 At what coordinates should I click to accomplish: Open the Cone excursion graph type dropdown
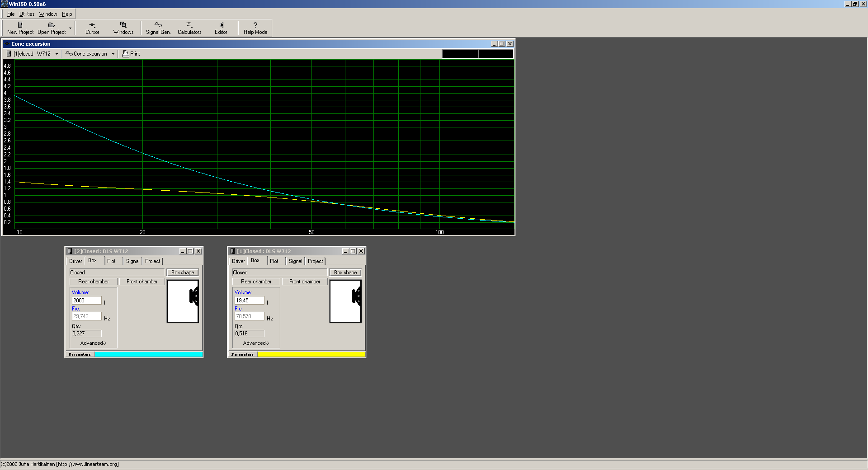click(x=90, y=54)
